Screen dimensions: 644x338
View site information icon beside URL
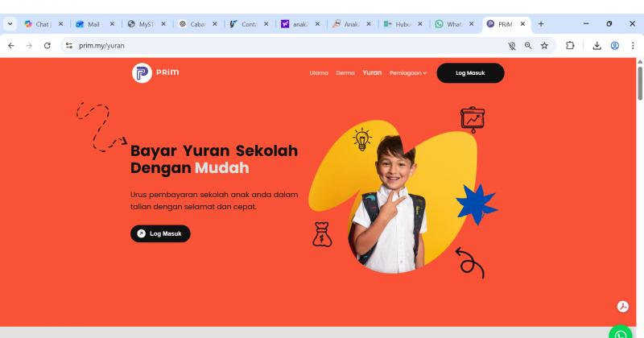point(69,46)
